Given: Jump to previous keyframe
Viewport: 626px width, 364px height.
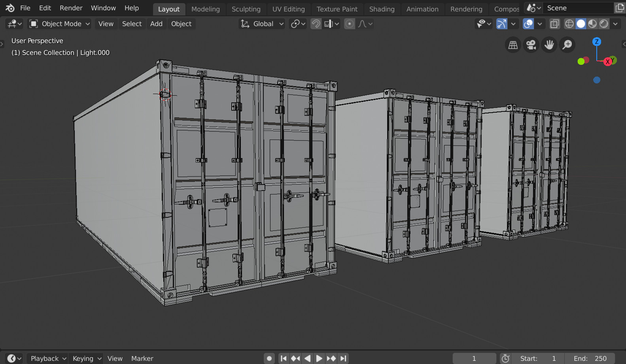Looking at the screenshot, I should click(x=295, y=358).
